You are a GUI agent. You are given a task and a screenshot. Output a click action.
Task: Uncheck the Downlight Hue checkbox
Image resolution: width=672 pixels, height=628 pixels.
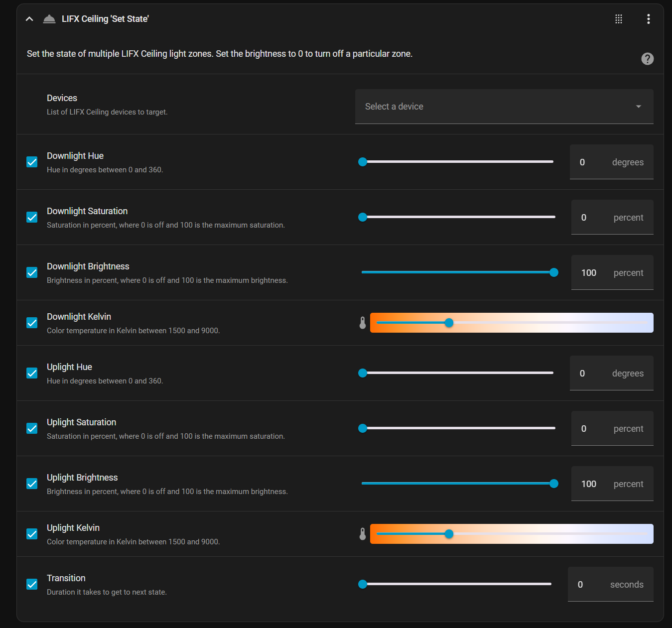pos(32,162)
